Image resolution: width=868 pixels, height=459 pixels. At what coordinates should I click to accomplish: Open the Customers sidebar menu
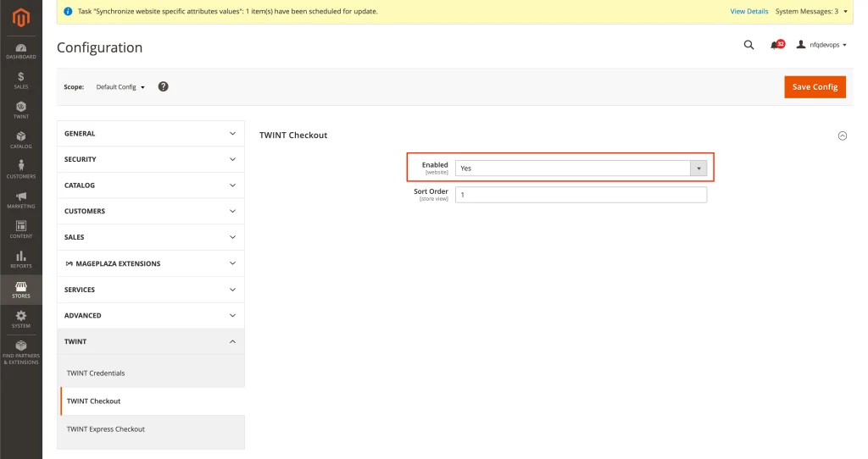click(21, 170)
